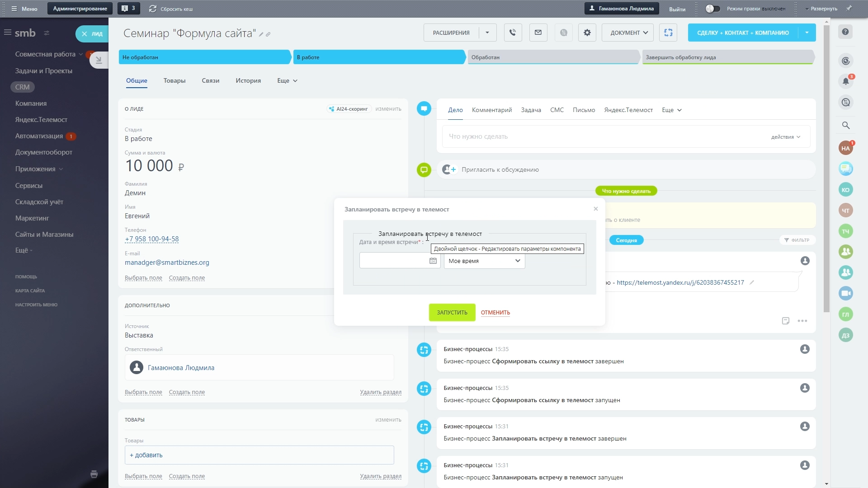This screenshot has width=868, height=488.
Task: Open the Мое время timezone dropdown
Action: 484,261
